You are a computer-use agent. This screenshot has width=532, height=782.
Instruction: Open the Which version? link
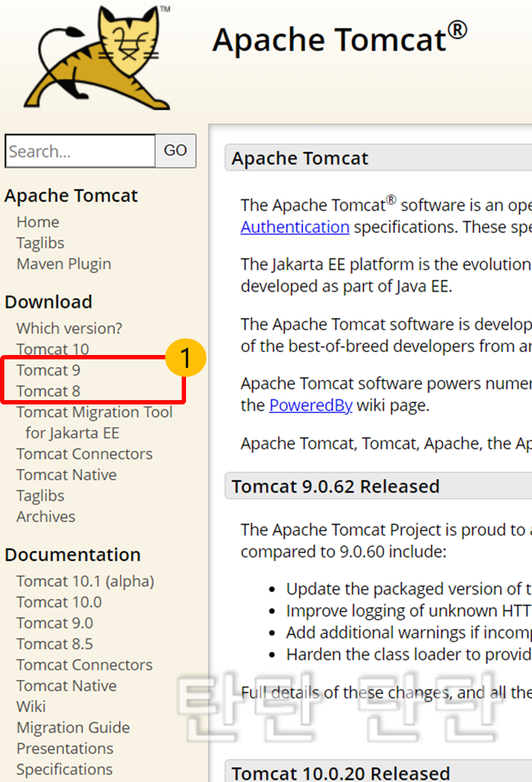tap(69, 328)
